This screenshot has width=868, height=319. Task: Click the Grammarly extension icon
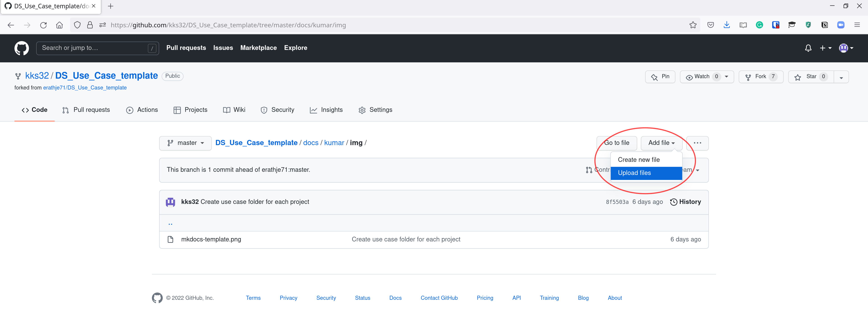759,25
